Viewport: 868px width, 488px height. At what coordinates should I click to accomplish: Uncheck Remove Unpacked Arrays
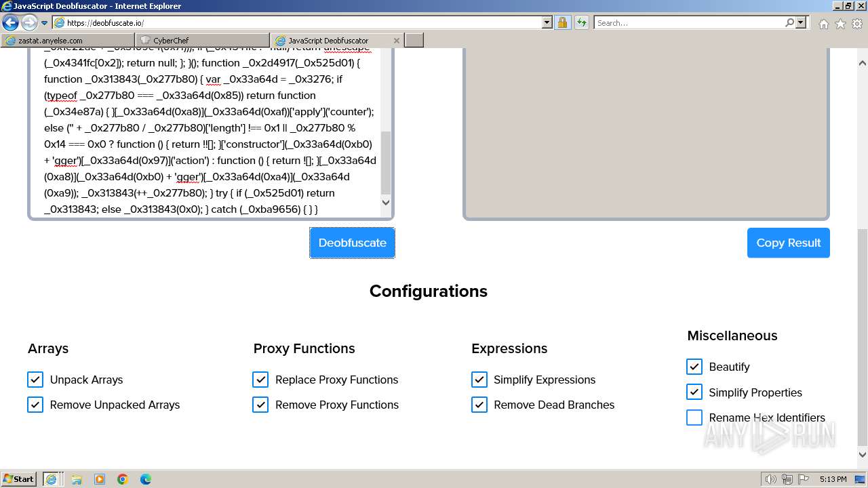[x=35, y=405]
